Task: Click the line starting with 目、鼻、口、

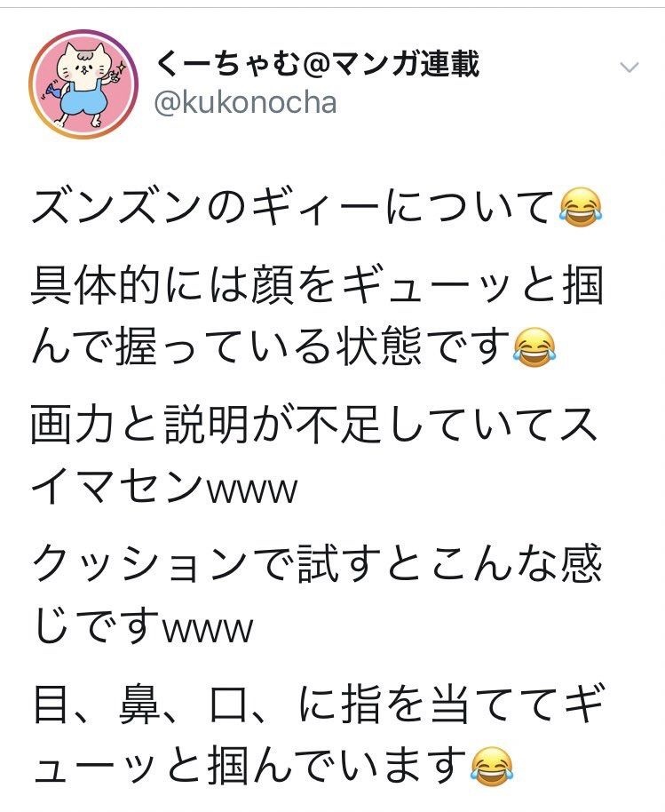Action: coord(318,705)
